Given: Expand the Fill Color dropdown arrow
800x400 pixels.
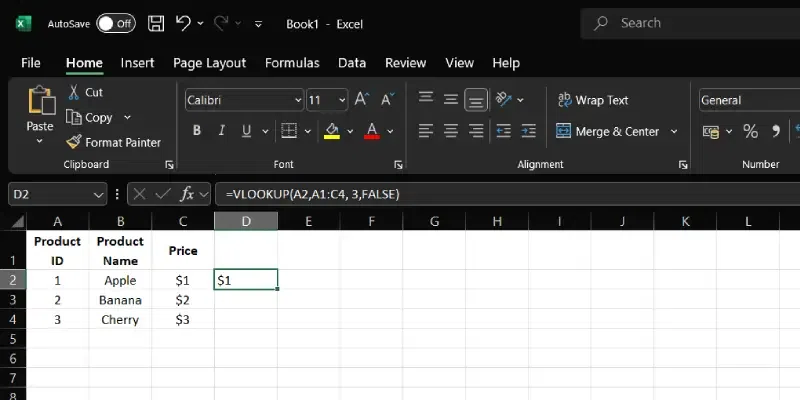Looking at the screenshot, I should 350,131.
